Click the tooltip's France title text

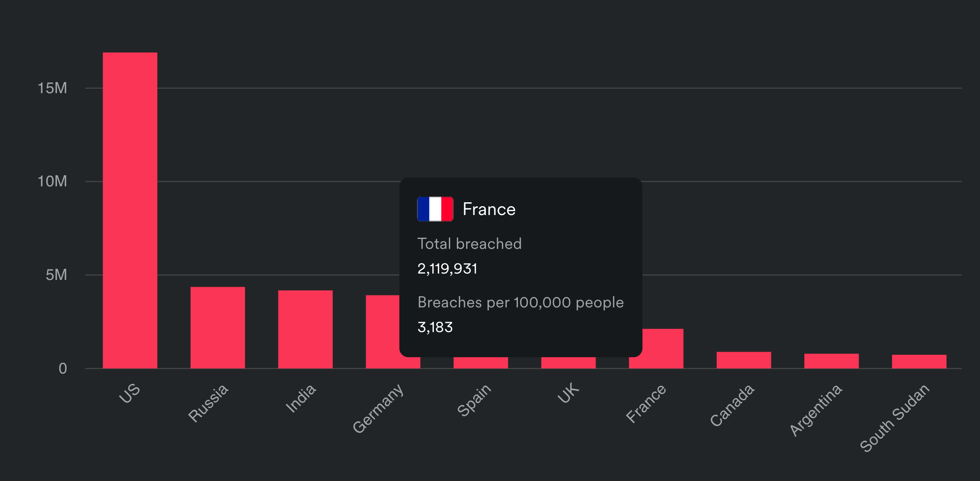pos(489,209)
